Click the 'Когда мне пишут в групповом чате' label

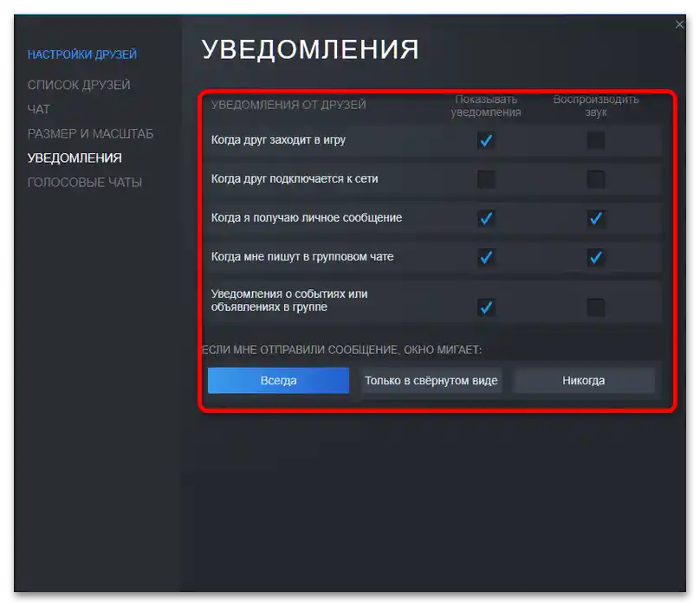point(302,256)
